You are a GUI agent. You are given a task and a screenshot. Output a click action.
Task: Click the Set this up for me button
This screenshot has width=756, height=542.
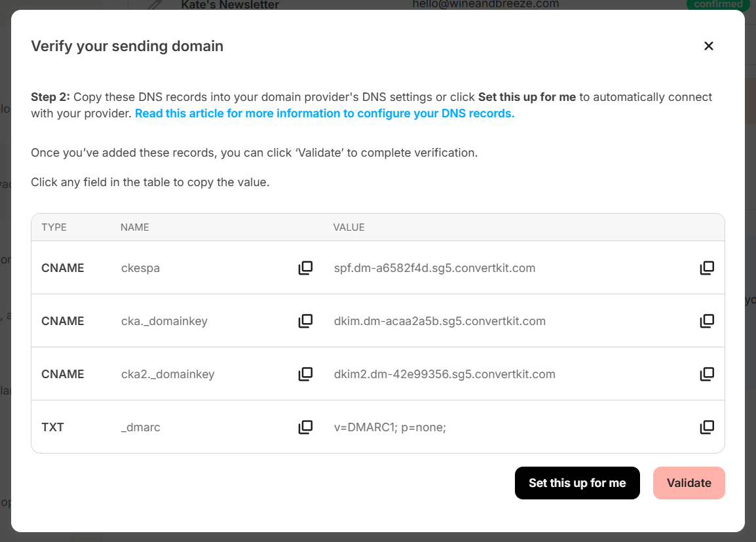pos(577,483)
